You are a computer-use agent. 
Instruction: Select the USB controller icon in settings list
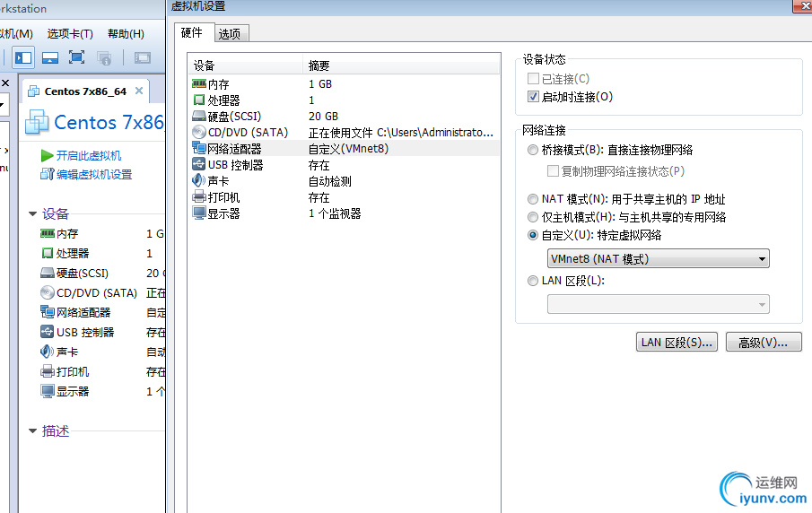199,164
